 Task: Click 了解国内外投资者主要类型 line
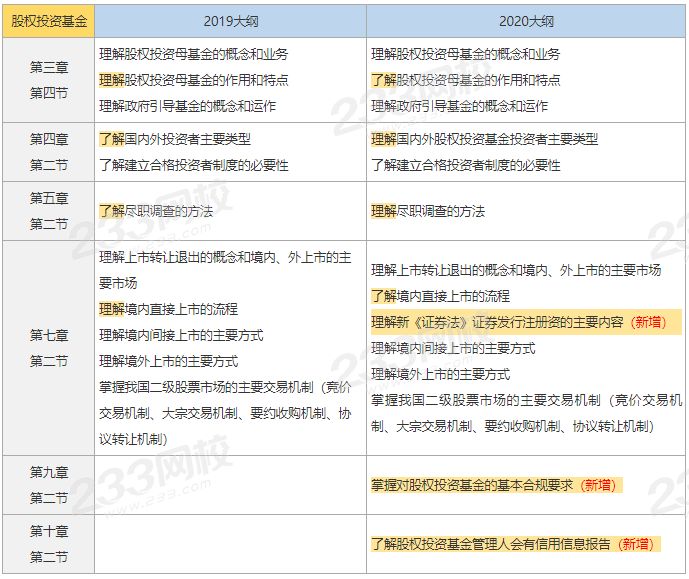(x=175, y=139)
